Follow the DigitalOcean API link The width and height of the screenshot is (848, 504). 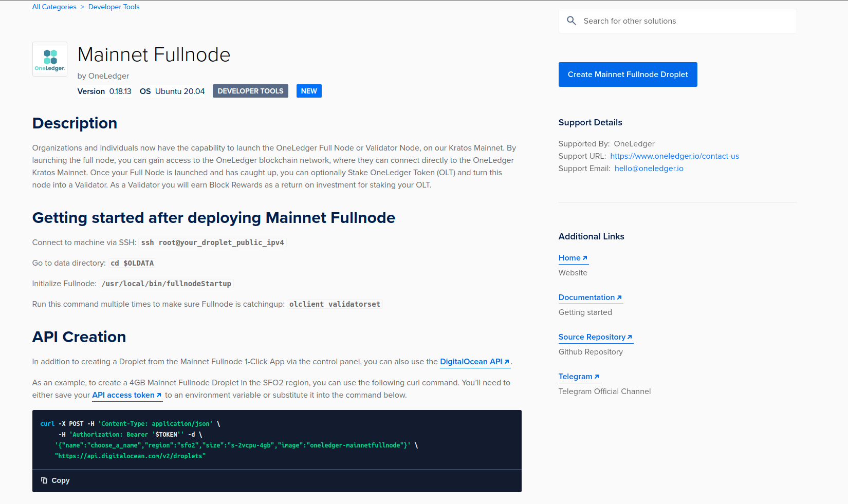471,362
